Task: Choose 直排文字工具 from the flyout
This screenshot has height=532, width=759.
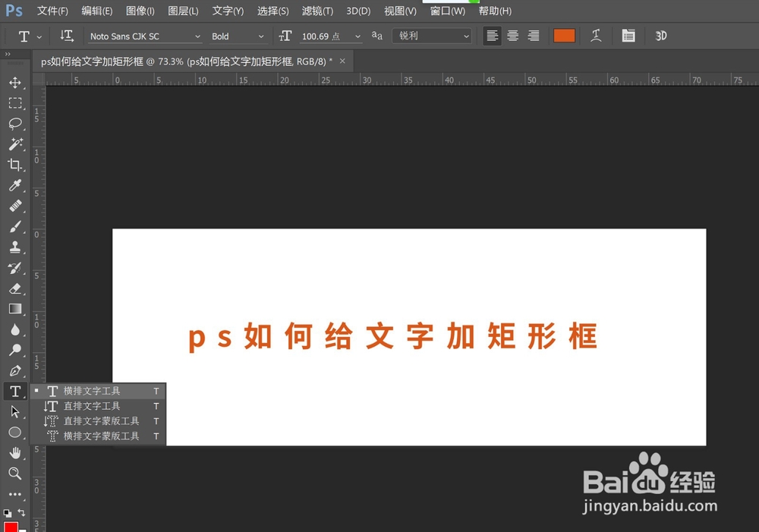Action: pyautogui.click(x=98, y=406)
